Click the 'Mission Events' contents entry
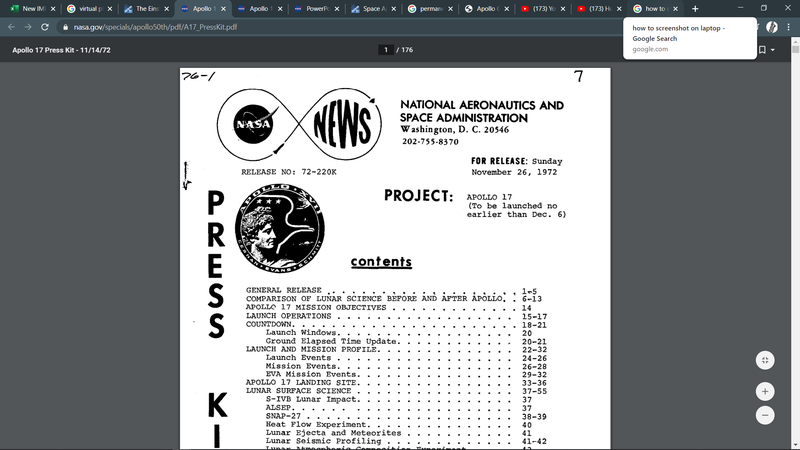800x450 pixels. pos(406,366)
